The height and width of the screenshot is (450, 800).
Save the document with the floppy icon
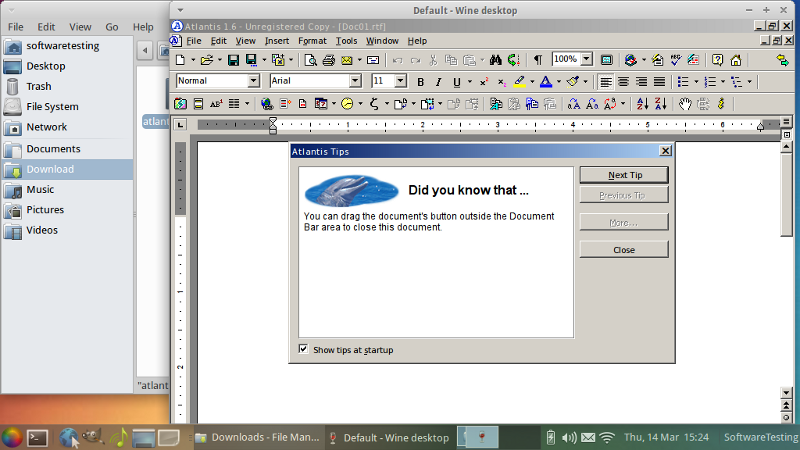coord(233,60)
